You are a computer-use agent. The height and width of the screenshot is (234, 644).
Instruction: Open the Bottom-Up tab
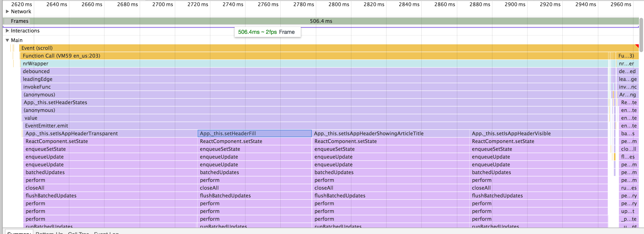(x=49, y=232)
